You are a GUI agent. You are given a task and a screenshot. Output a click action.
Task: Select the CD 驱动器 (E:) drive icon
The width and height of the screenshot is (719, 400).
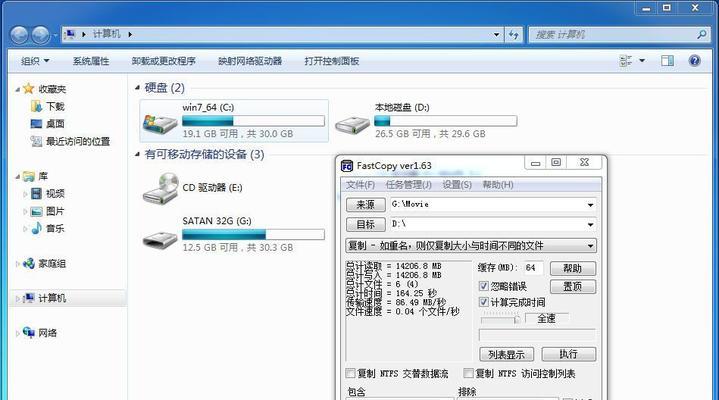pos(160,189)
